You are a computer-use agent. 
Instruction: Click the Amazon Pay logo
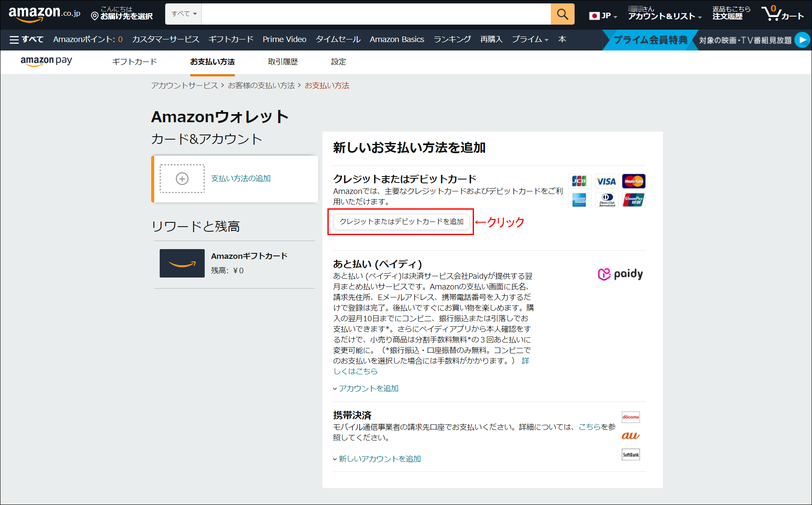pyautogui.click(x=46, y=61)
